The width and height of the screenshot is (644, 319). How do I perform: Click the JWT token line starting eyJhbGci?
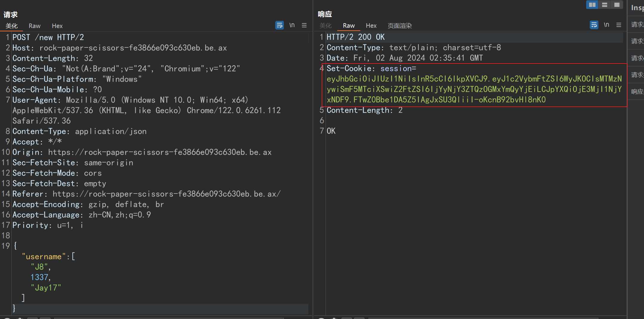tap(474, 79)
